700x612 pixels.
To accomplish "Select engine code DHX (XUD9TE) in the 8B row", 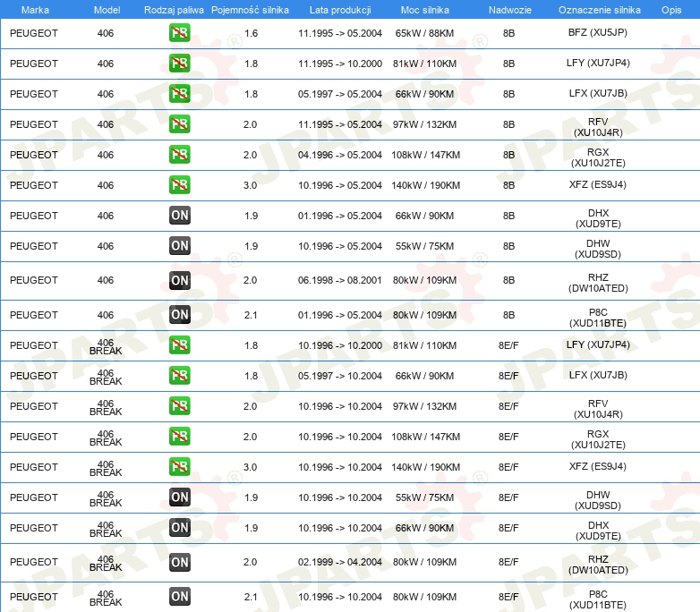I will point(598,218).
